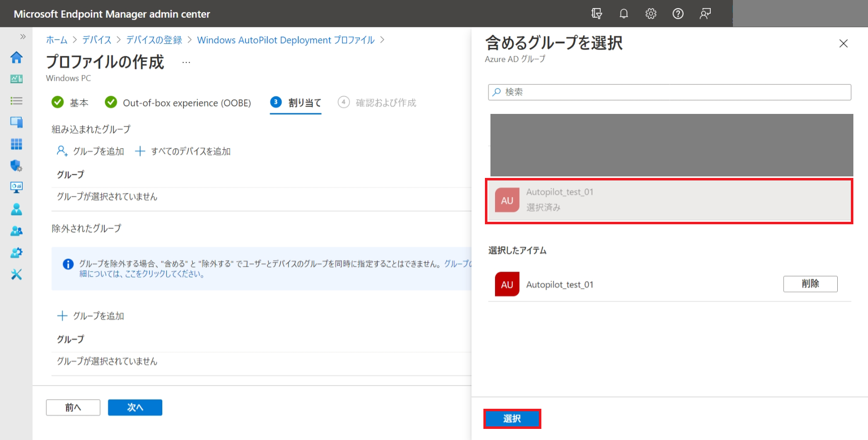Image resolution: width=868 pixels, height=440 pixels.
Task: Select the 割り当て step tab
Action: (x=295, y=102)
